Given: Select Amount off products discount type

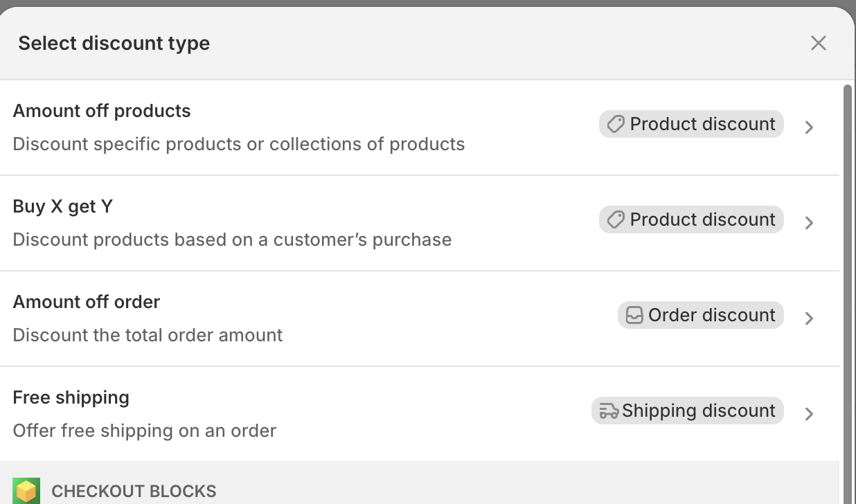Looking at the screenshot, I should point(420,127).
